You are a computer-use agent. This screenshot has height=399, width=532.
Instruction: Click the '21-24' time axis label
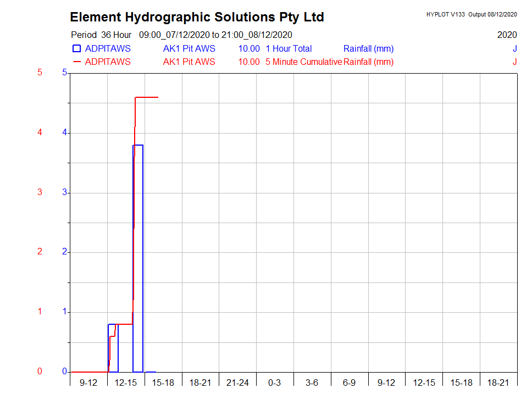237,383
